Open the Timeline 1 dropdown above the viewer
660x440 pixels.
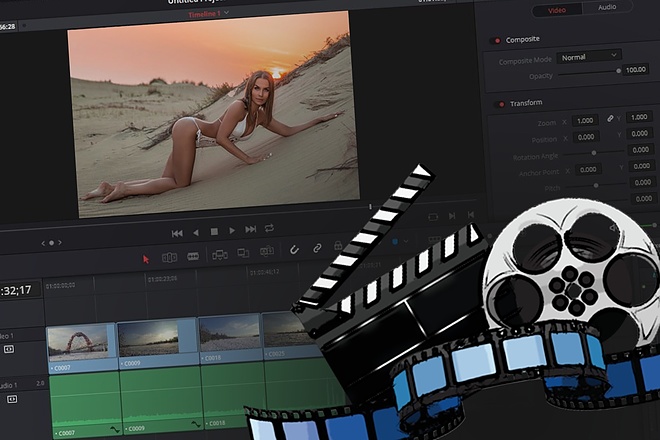click(x=226, y=13)
